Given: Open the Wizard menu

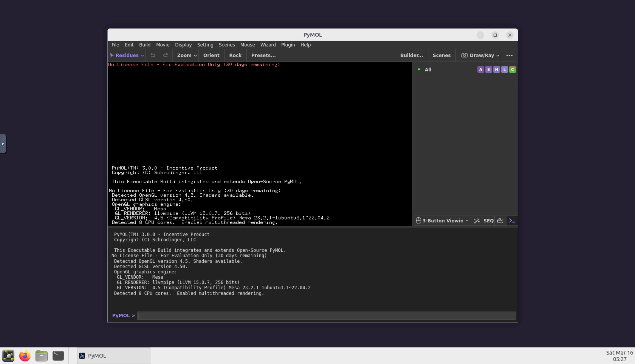Looking at the screenshot, I should pyautogui.click(x=268, y=45).
